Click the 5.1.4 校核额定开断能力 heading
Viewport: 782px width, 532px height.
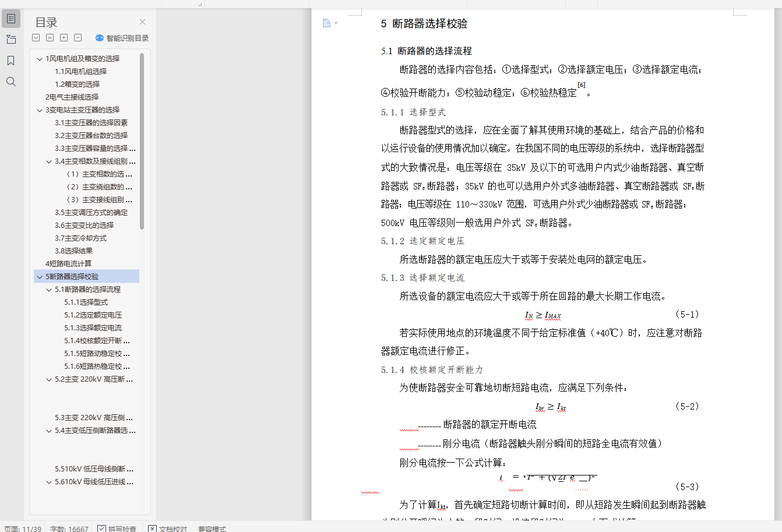point(432,369)
